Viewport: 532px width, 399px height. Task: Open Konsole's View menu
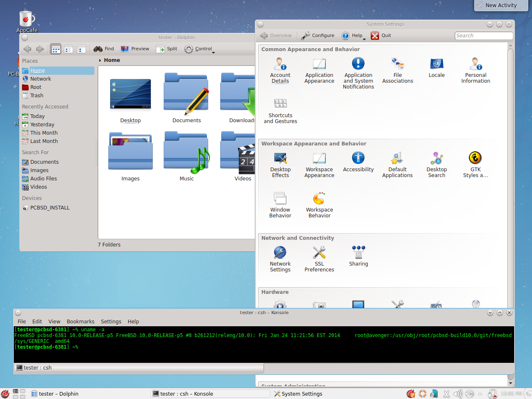click(x=54, y=322)
